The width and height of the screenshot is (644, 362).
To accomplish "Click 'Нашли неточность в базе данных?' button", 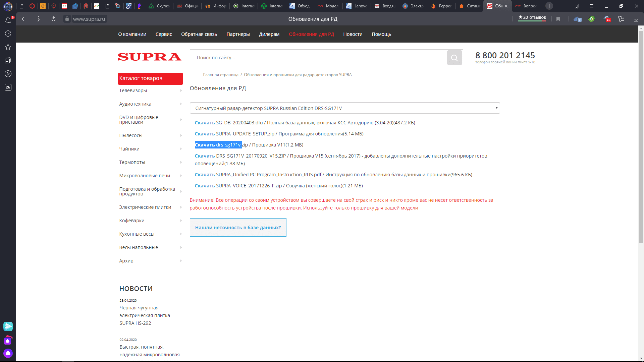I will coord(238,228).
